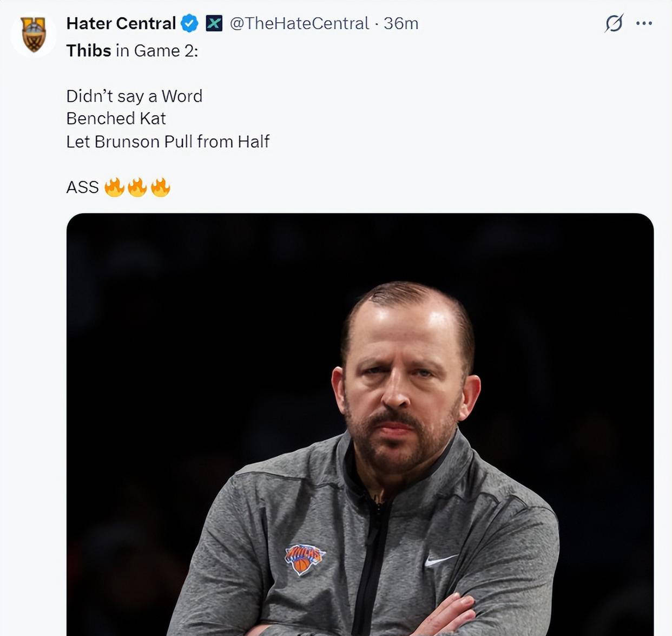This screenshot has height=636, width=672.
Task: Open the @TheHateCentral handle link
Action: click(299, 23)
